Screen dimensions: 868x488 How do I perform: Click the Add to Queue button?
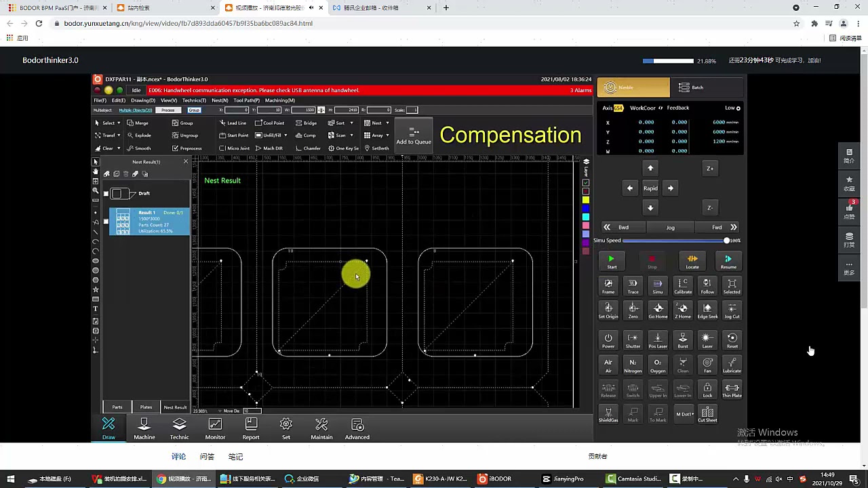click(x=414, y=136)
